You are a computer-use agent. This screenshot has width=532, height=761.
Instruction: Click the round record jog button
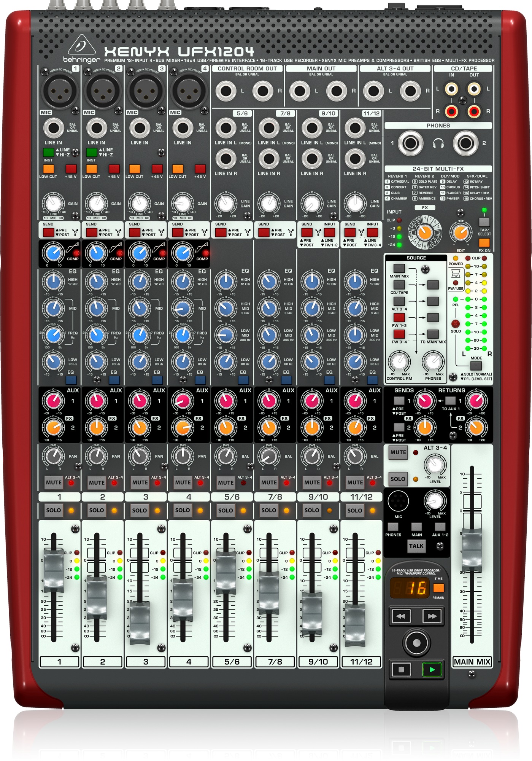click(416, 643)
